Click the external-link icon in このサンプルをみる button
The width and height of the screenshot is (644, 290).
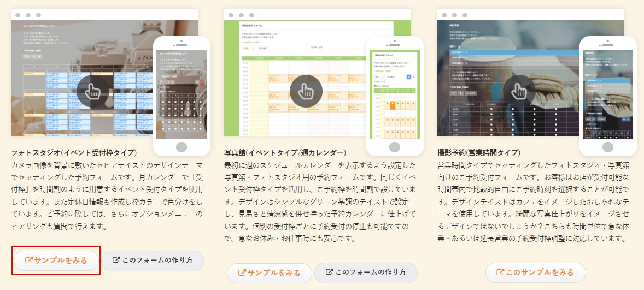[x=501, y=273]
